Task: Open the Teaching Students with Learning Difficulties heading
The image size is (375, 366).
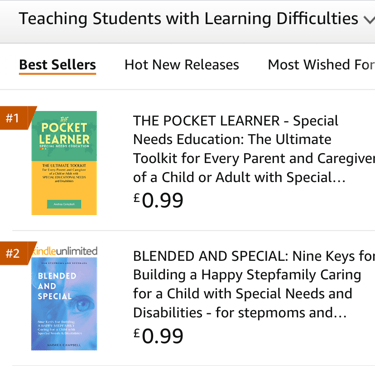Action: [188, 19]
